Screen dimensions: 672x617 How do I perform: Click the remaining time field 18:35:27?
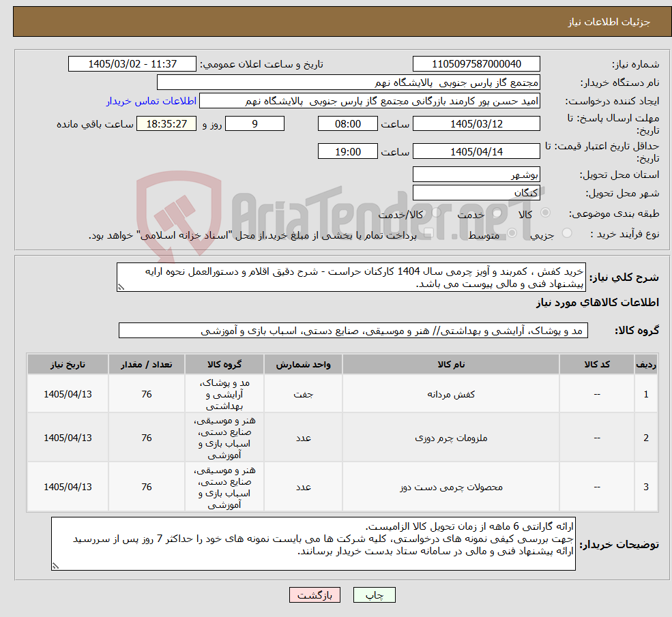pos(166,124)
